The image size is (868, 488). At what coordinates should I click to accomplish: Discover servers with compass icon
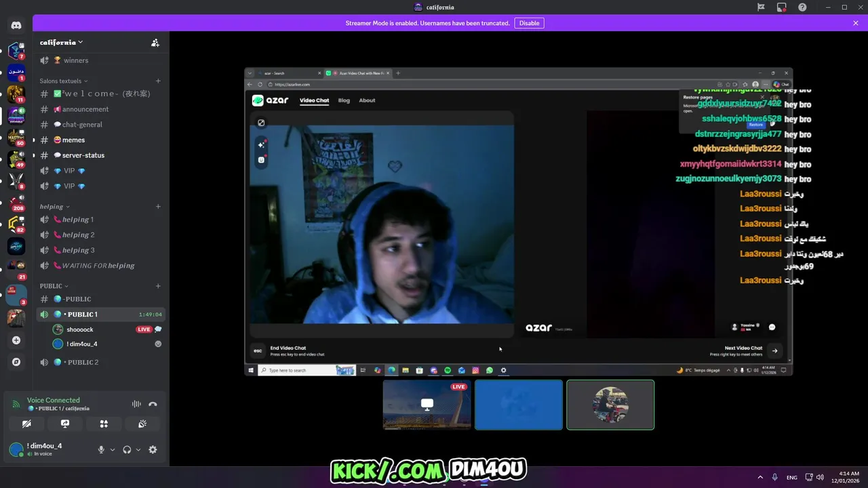coord(16,362)
